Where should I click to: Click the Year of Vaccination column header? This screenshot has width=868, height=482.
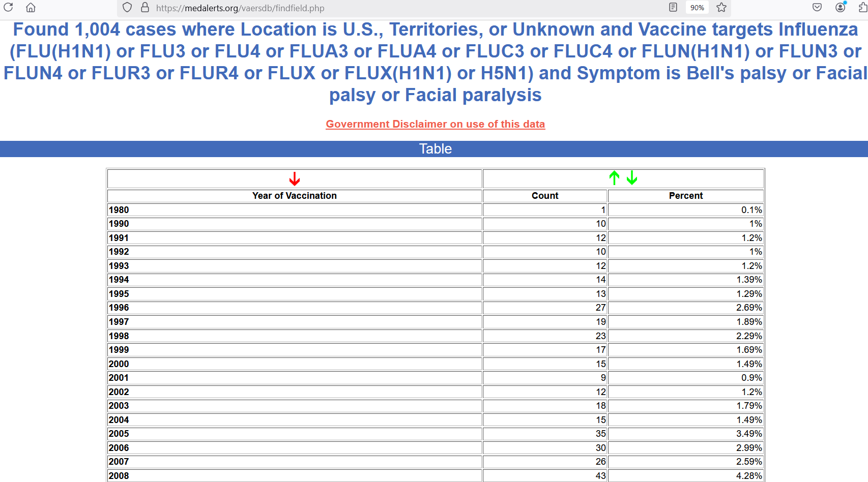click(x=295, y=196)
